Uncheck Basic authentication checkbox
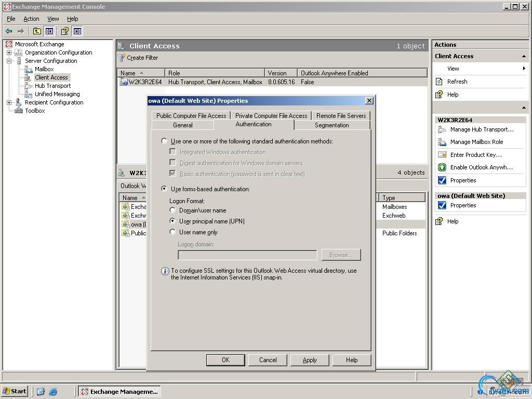Screen dimensions: 532x399 [172, 174]
